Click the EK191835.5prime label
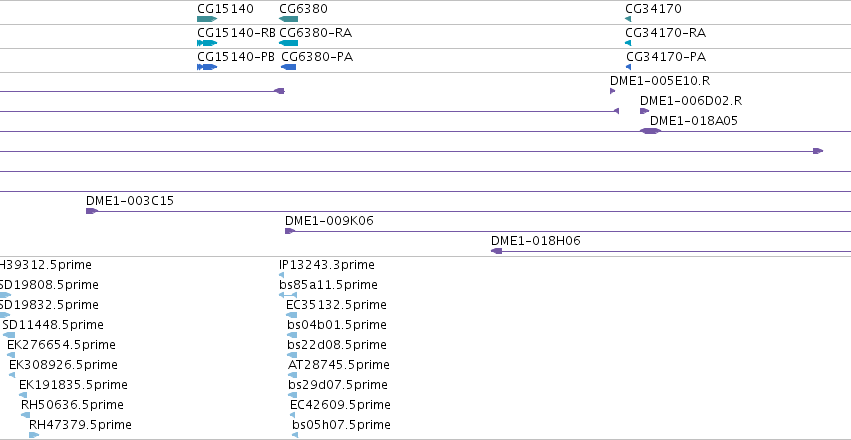Viewport: 851px width, 440px height. point(73,384)
